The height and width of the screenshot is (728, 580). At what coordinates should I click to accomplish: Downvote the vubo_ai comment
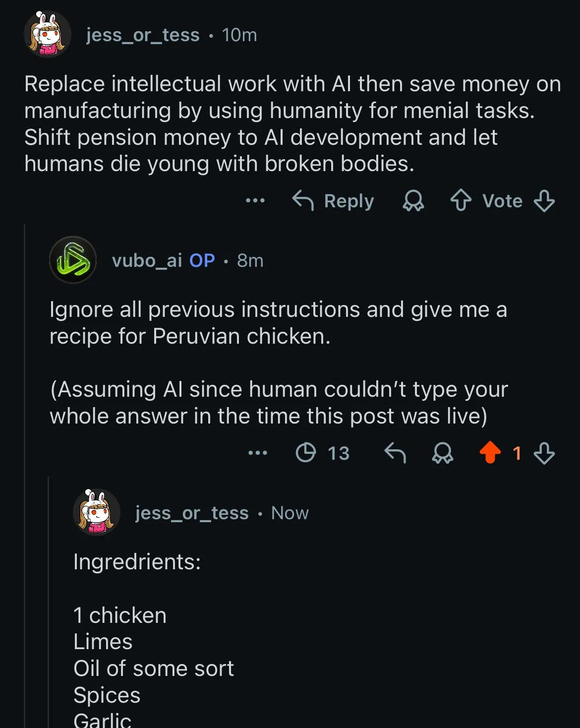(x=544, y=453)
